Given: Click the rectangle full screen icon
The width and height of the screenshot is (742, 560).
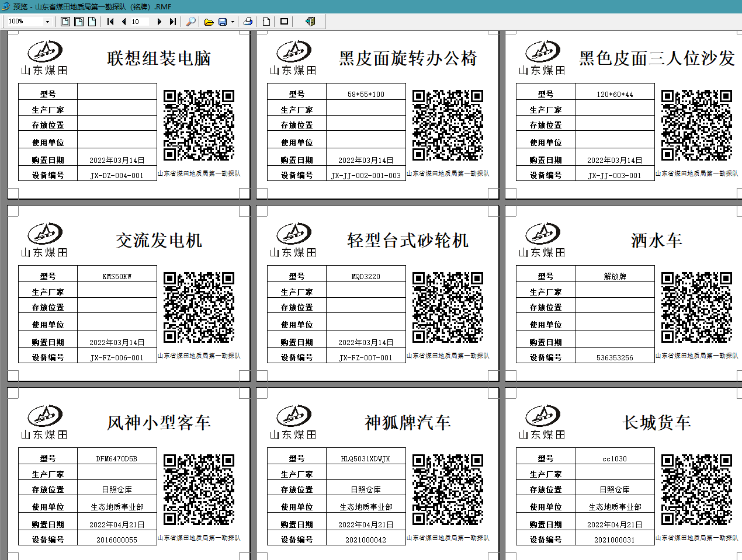Looking at the screenshot, I should [x=284, y=22].
